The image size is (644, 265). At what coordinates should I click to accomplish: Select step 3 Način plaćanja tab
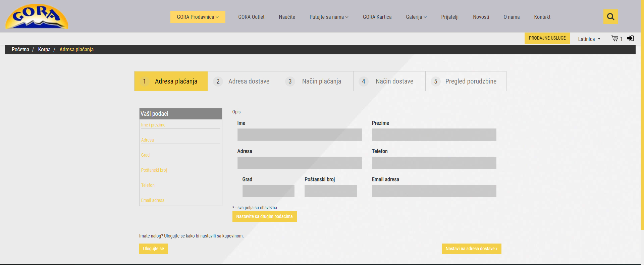click(317, 81)
